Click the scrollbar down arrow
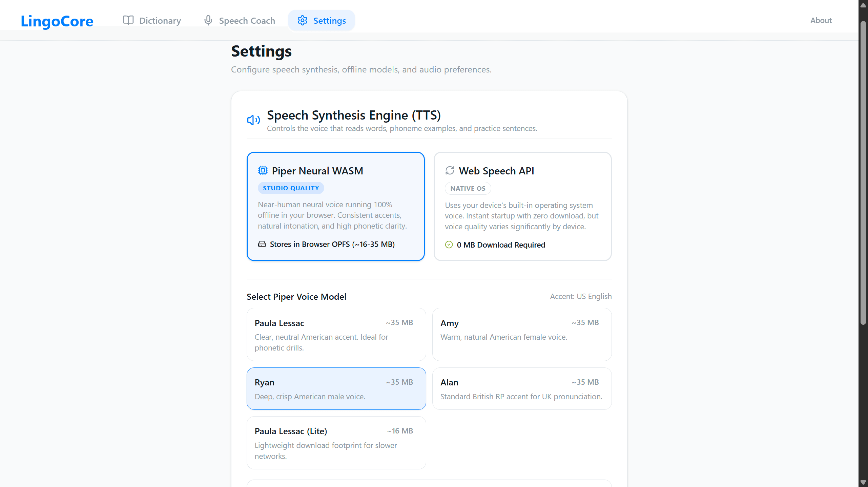The height and width of the screenshot is (487, 868). click(863, 482)
